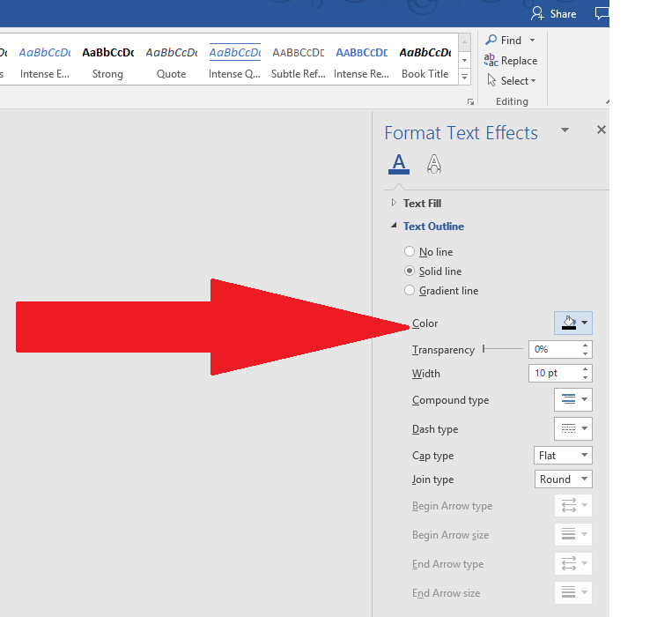Apply the Intense Emphasis style
672x617 pixels.
pyautogui.click(x=45, y=62)
